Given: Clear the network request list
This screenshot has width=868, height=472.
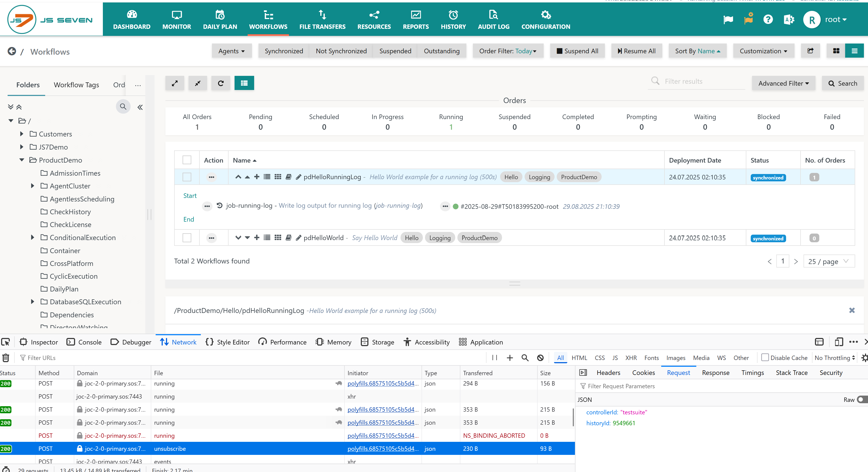Looking at the screenshot, I should pos(6,358).
